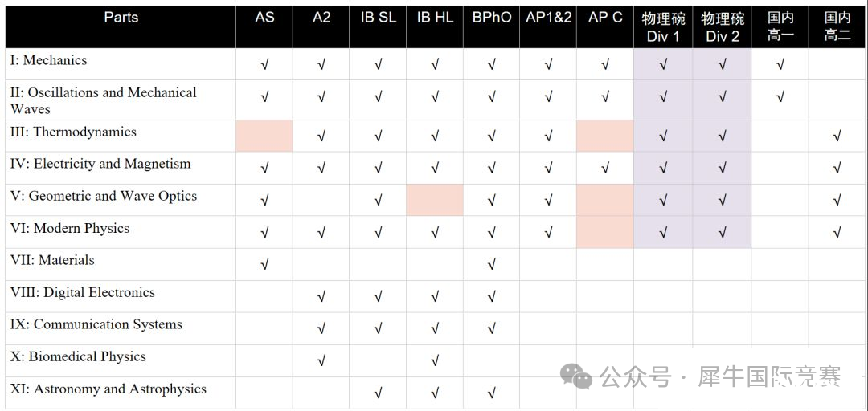The image size is (868, 411).
Task: Select the 国内高一 column header
Action: [x=780, y=27]
